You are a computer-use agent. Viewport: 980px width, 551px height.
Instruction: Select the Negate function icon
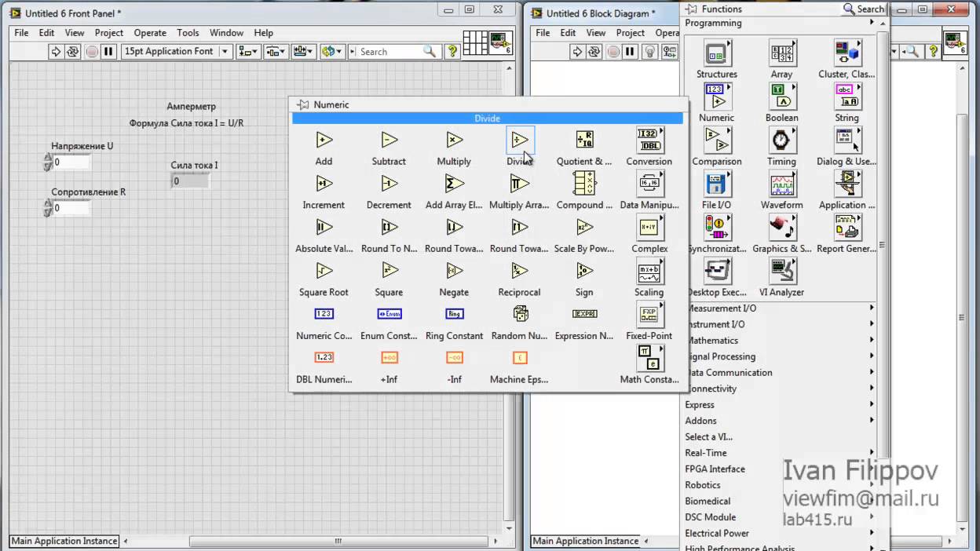tap(455, 271)
